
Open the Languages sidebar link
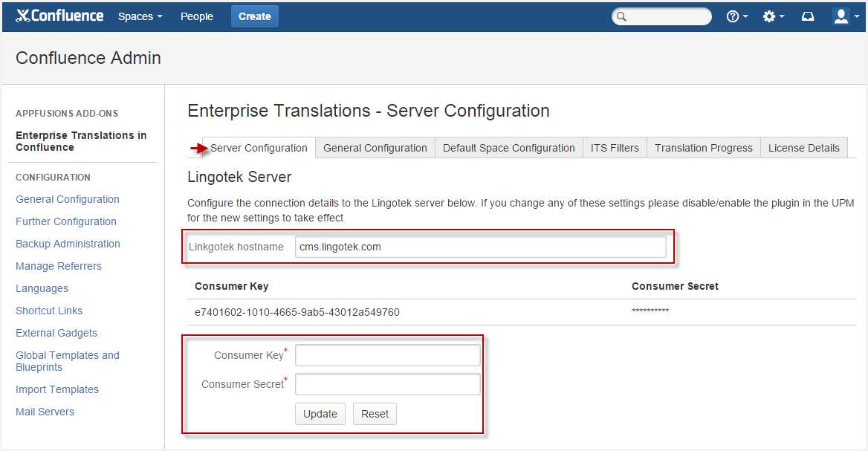[42, 288]
